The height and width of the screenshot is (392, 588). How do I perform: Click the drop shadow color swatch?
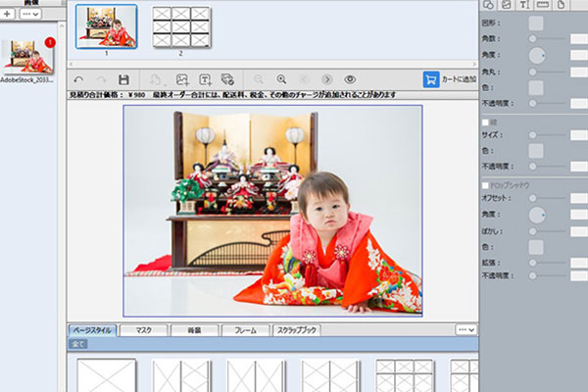coord(536,247)
